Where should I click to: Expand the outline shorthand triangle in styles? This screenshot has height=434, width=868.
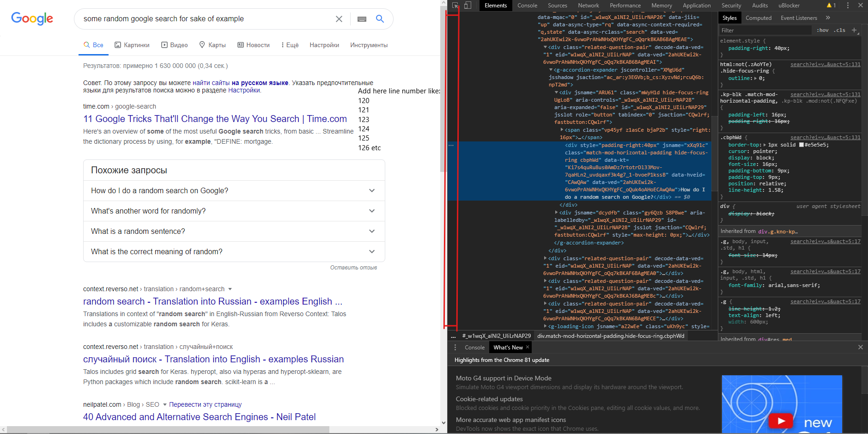coord(756,79)
